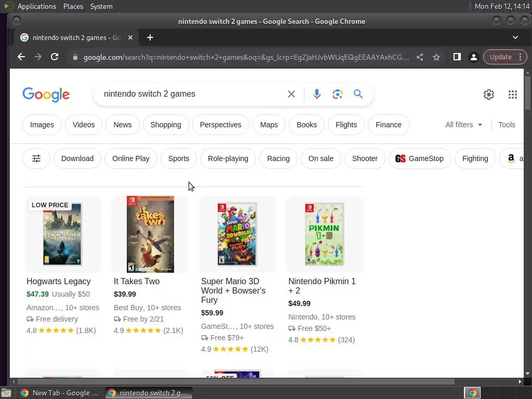
Task: Click the $39.99 price of It Takes Two
Action: [x=125, y=294]
